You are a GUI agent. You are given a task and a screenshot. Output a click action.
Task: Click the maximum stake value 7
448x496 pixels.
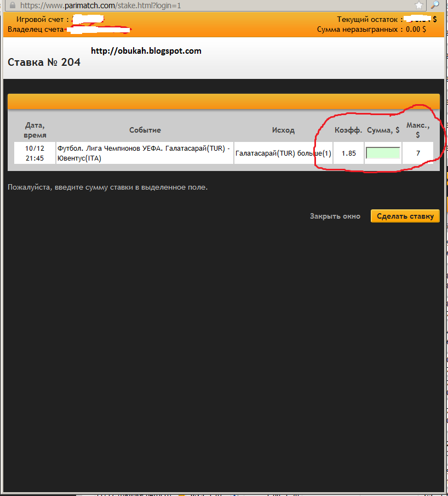point(418,153)
